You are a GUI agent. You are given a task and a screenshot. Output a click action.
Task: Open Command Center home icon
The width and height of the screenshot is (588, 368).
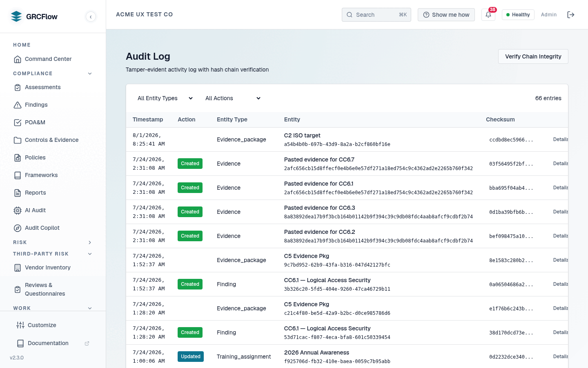coord(18,59)
